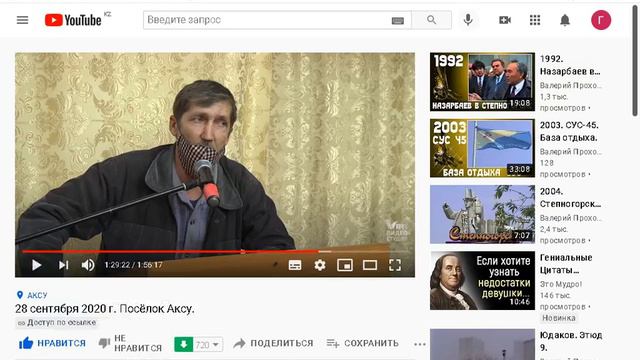The height and width of the screenshot is (360, 640).
Task: Click the Доступ по ссылке label
Action: tap(57, 322)
